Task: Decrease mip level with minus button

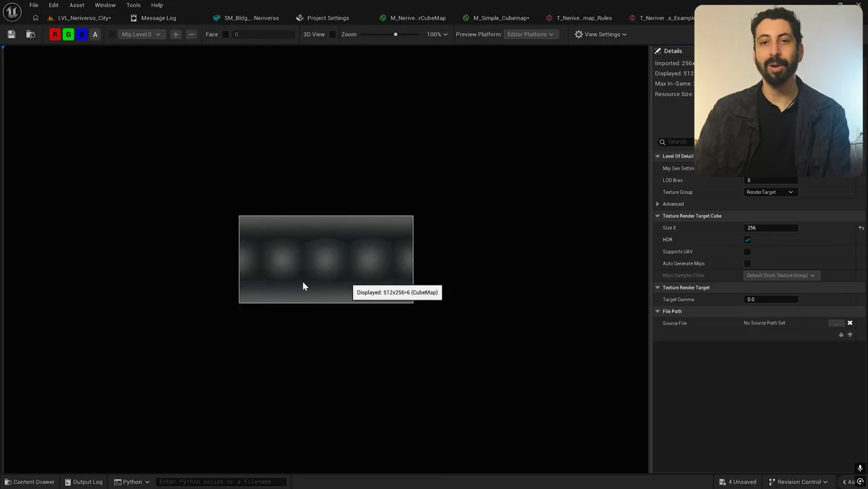Action: pyautogui.click(x=192, y=34)
